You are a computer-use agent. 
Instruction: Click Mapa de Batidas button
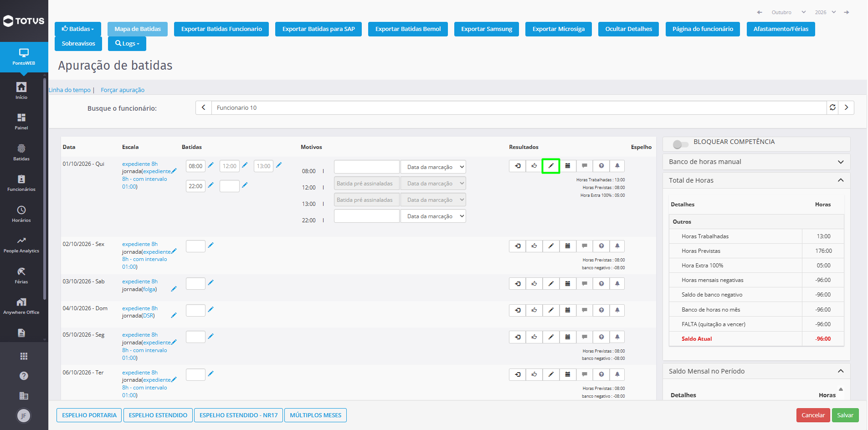(138, 29)
